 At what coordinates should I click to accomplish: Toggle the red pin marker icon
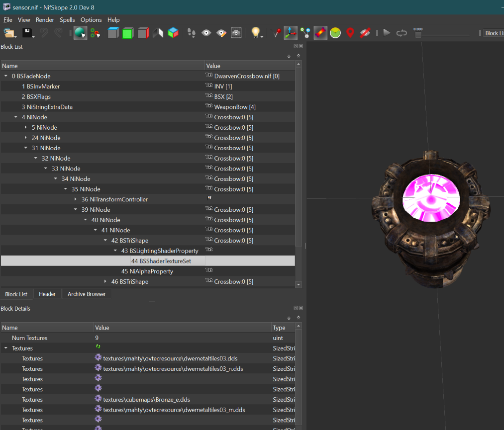[277, 33]
